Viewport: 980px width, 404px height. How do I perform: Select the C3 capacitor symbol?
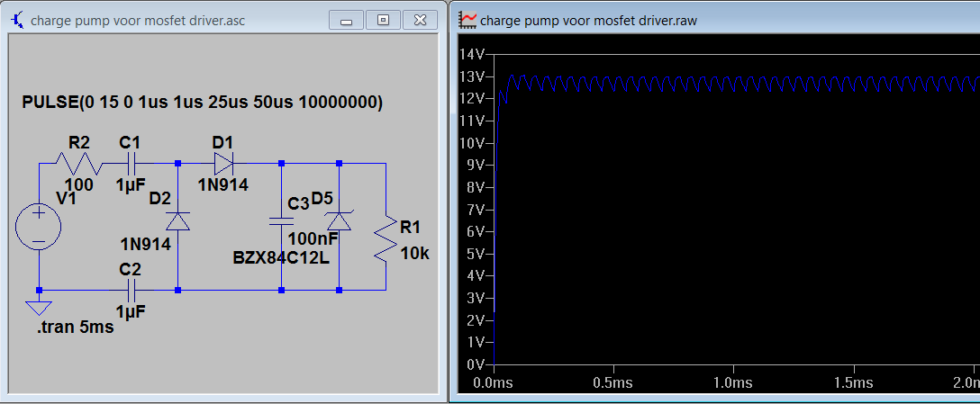click(281, 221)
